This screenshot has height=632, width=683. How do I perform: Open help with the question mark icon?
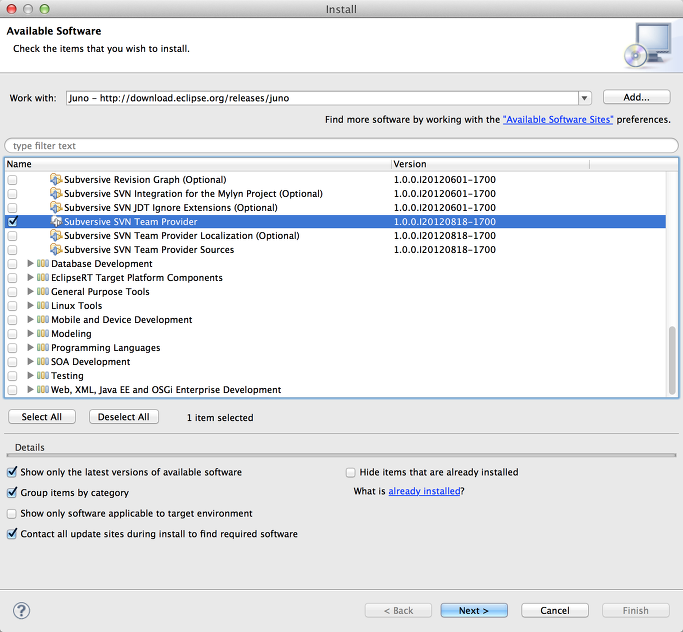point(21,610)
